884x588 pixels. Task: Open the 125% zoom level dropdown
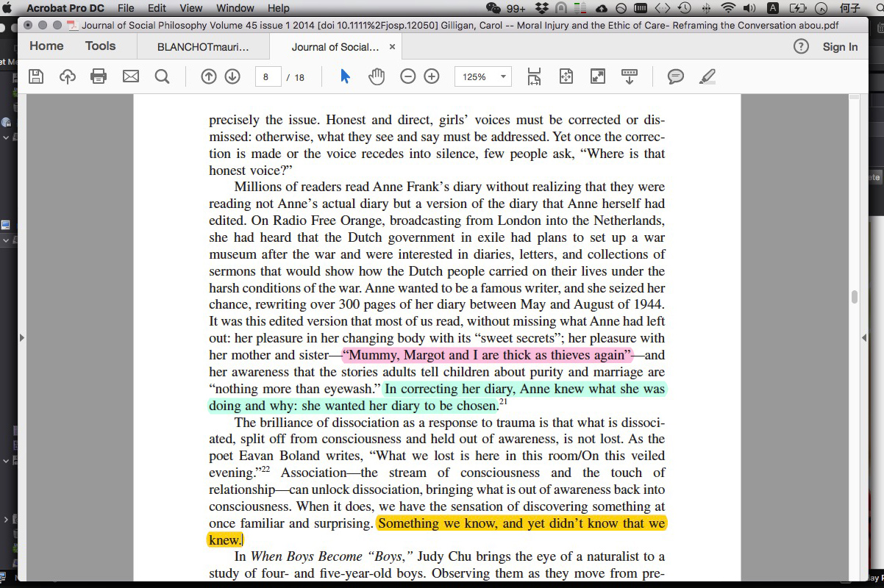tap(483, 76)
